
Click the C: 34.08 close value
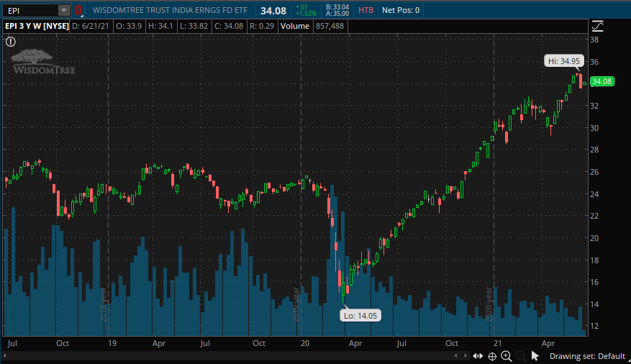tap(229, 26)
